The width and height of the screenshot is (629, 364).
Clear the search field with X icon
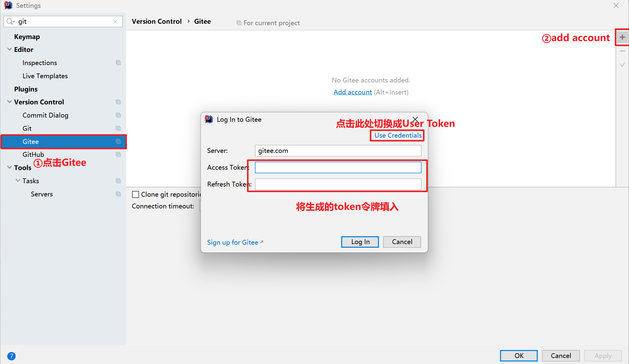coord(115,22)
